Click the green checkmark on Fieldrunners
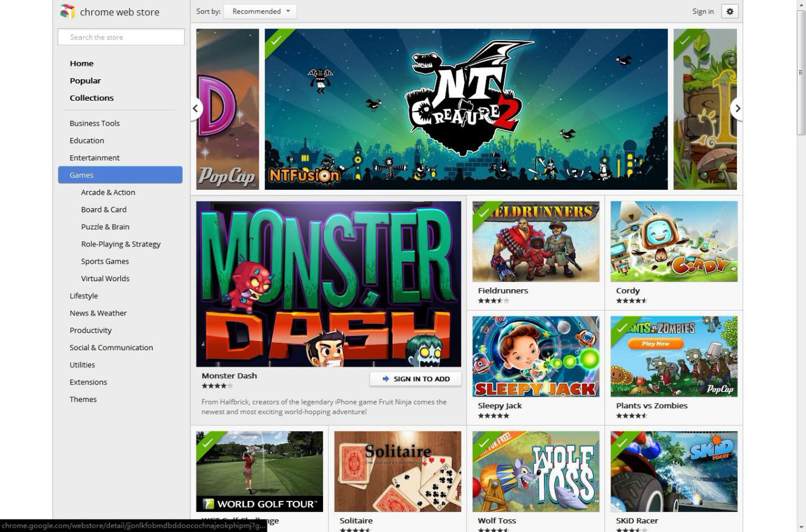Viewport: 806px width, 532px height. (x=484, y=212)
